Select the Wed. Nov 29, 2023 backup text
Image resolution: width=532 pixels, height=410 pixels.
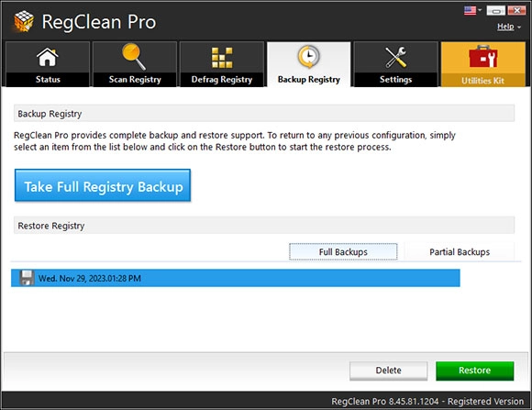(90, 278)
